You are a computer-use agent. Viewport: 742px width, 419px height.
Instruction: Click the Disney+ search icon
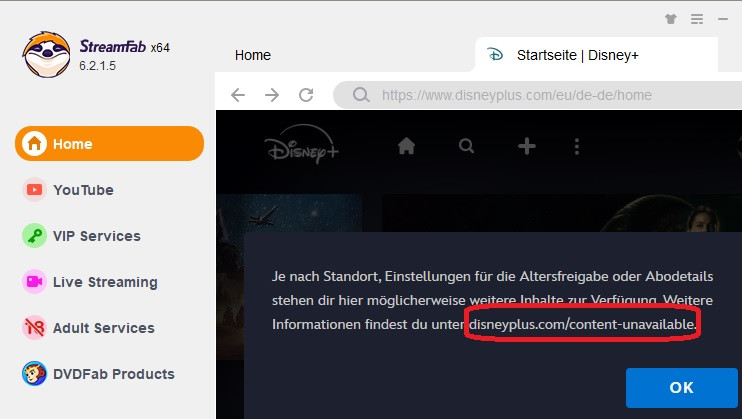click(x=467, y=146)
